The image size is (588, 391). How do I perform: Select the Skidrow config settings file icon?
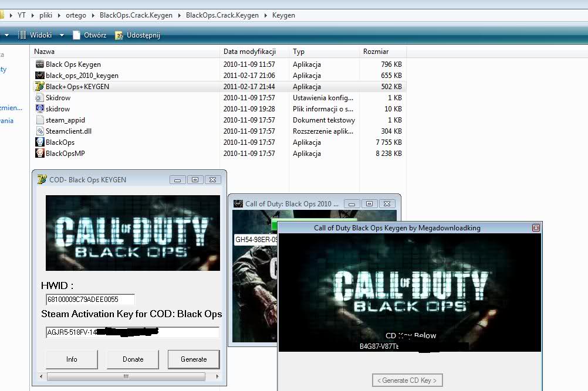(x=40, y=98)
